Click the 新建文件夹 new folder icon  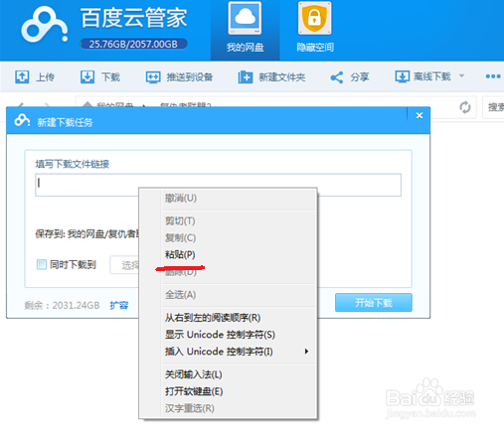coord(246,76)
